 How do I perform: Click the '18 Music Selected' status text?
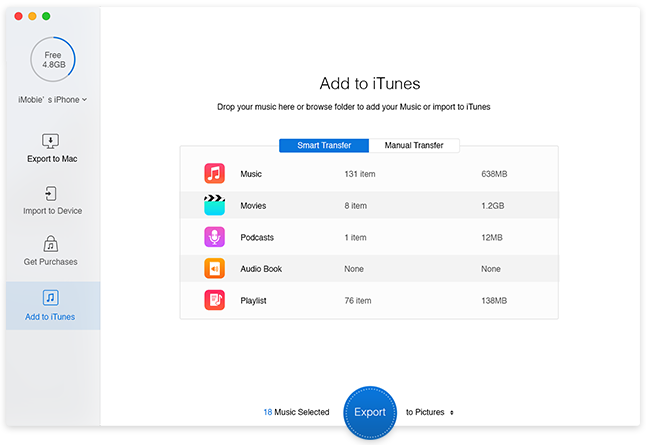coord(296,412)
